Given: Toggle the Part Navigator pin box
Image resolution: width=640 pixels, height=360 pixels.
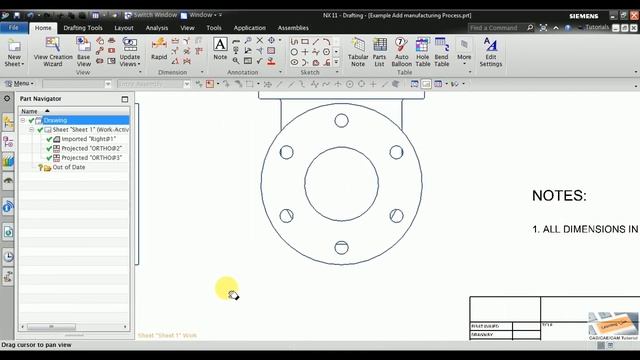Looking at the screenshot, I should tap(124, 99).
